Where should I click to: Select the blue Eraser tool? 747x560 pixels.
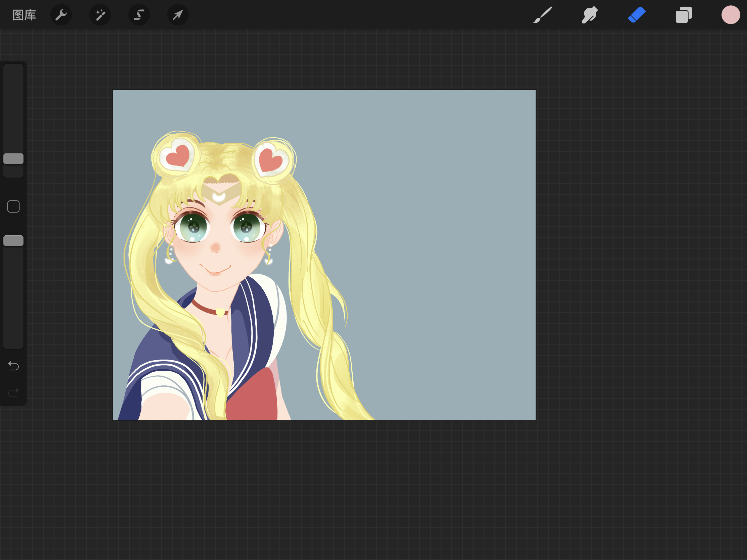[636, 15]
